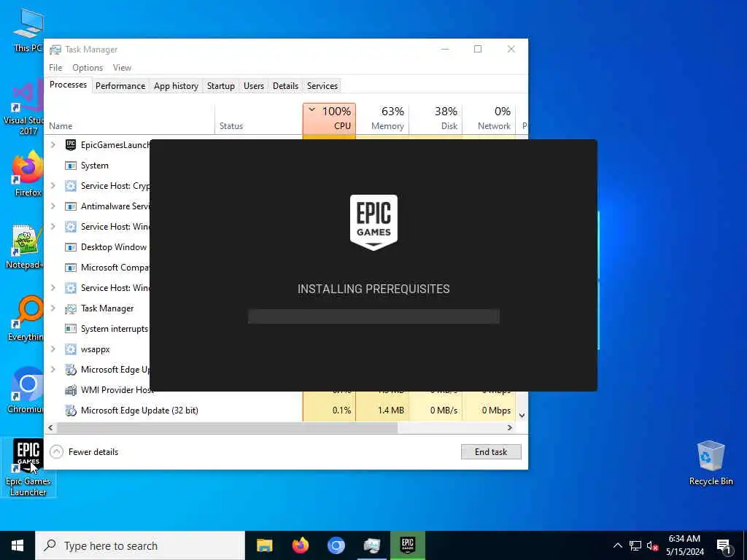Sort processes by Status column
The image size is (747, 560).
(259, 119)
